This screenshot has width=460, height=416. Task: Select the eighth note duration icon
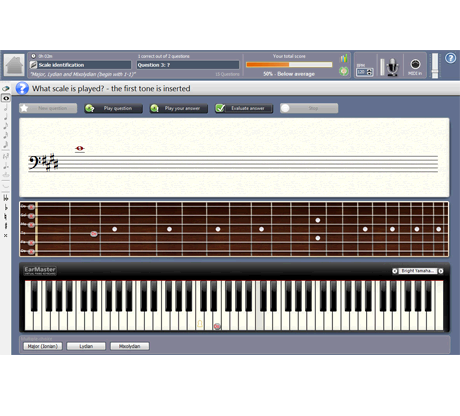click(x=6, y=126)
